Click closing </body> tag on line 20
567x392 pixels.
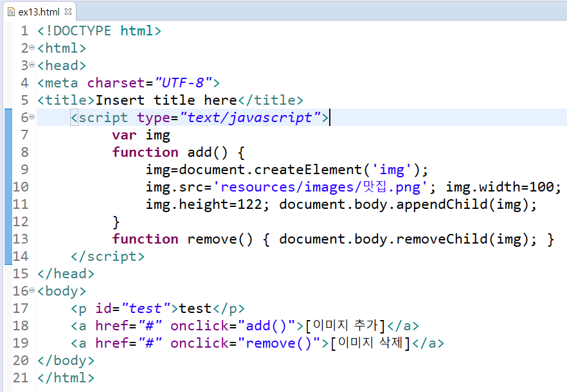click(x=66, y=361)
